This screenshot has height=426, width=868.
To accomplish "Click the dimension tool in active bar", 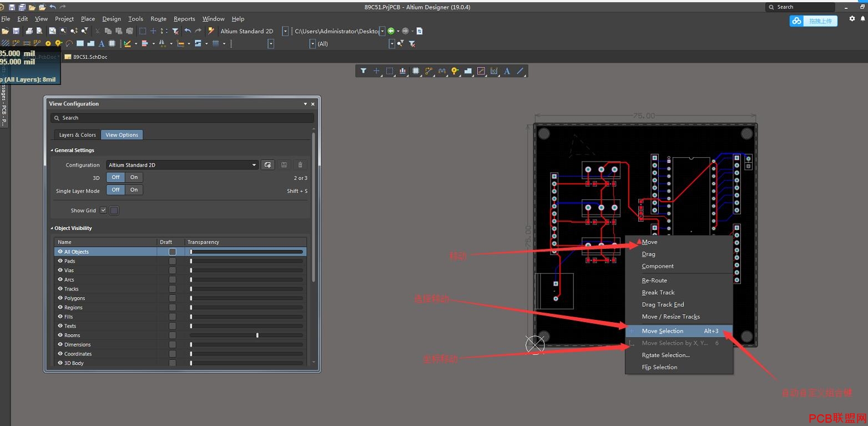I will pos(494,71).
